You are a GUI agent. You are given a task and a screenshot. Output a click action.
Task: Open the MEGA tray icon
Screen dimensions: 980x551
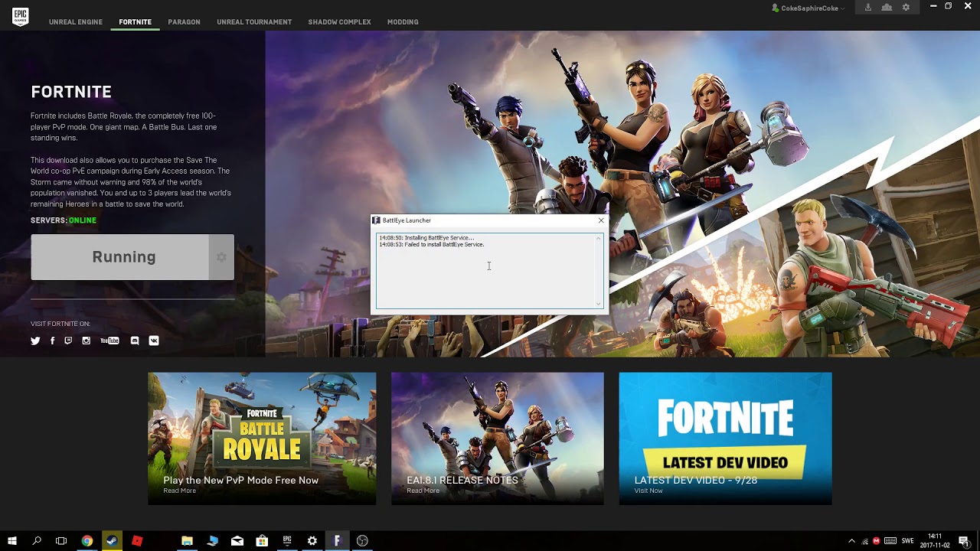click(x=877, y=541)
